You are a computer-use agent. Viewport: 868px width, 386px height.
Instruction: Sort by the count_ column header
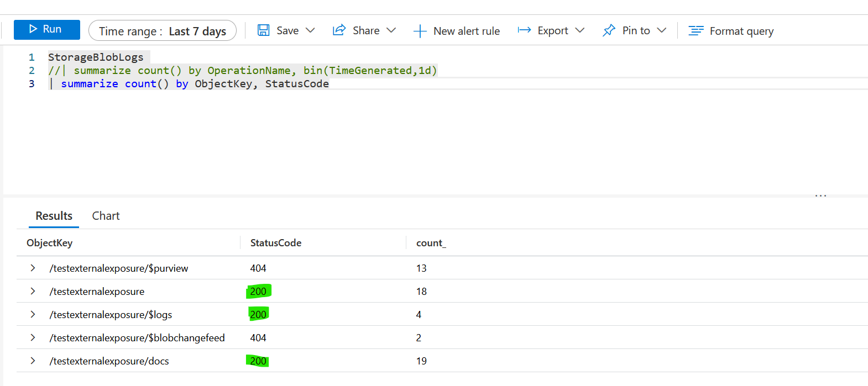[431, 243]
